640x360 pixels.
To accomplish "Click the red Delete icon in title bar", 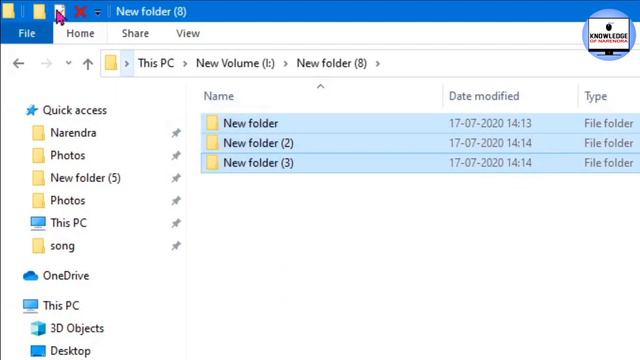I will tap(80, 11).
